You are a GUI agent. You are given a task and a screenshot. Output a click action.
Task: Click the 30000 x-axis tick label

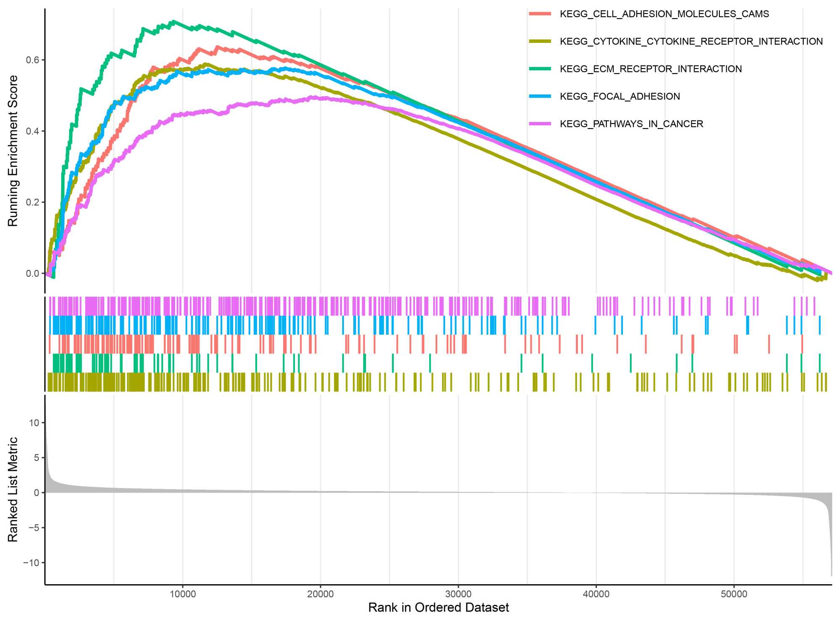coord(458,594)
